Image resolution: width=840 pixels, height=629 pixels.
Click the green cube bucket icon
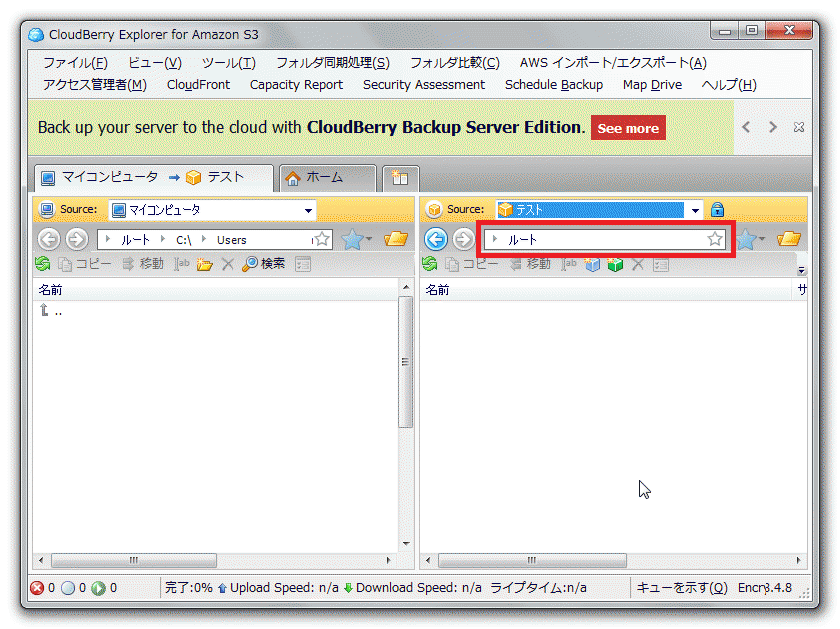point(615,264)
